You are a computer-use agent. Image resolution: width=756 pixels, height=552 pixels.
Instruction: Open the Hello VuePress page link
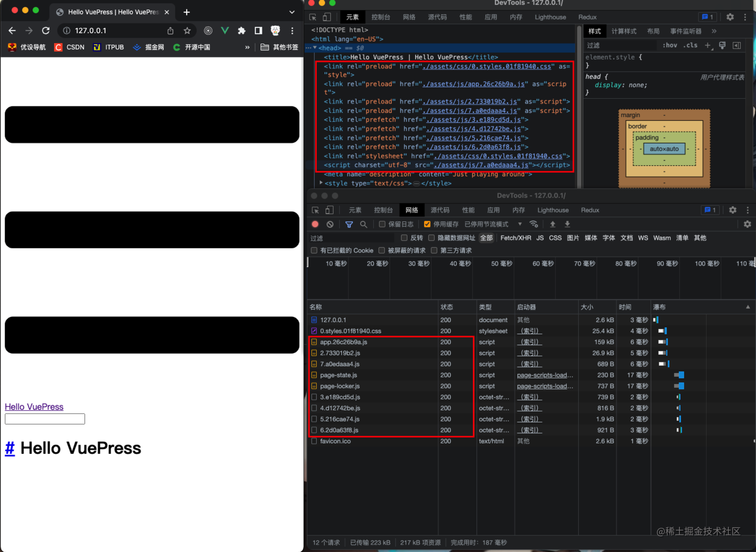tap(34, 407)
